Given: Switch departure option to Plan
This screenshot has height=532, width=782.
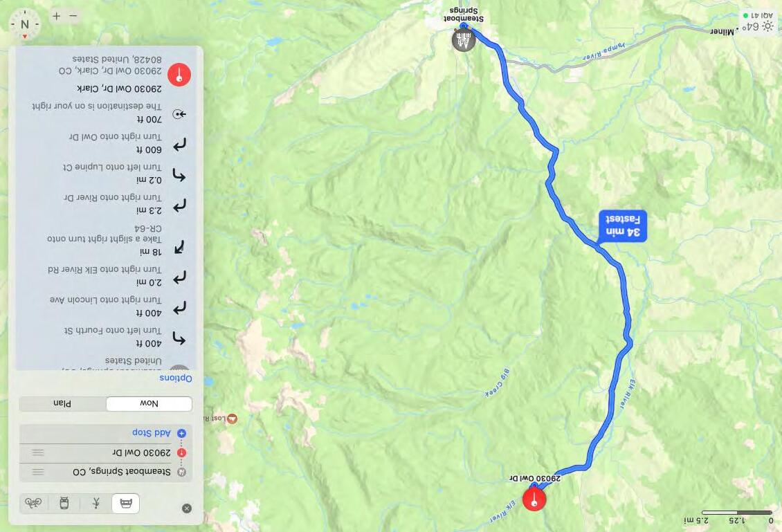Looking at the screenshot, I should pyautogui.click(x=62, y=404).
